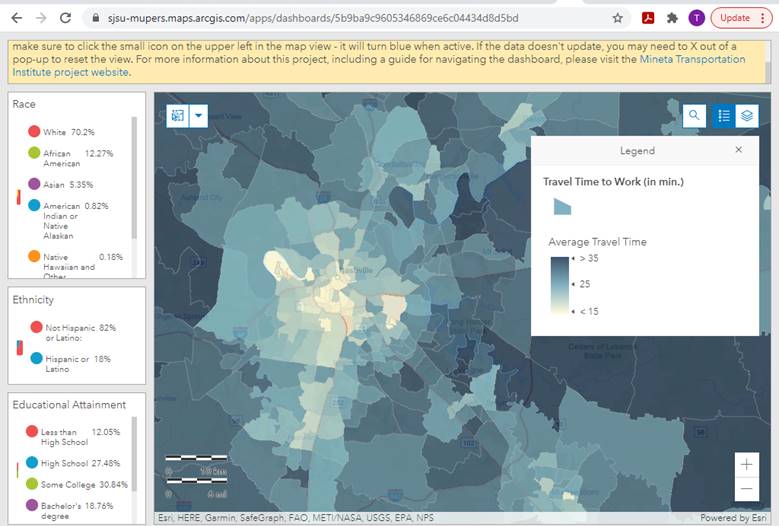
Task: Select Hispanic or Latino 18% text
Action: click(78, 364)
